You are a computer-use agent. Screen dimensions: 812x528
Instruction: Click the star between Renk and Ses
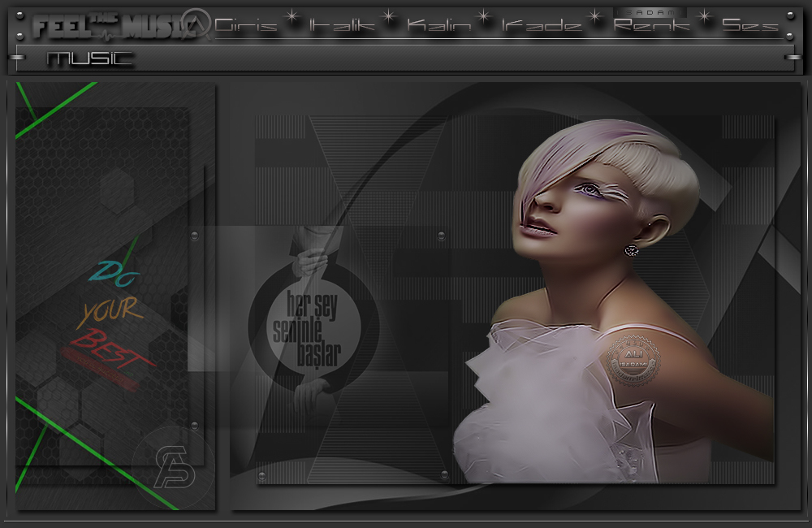tap(704, 17)
